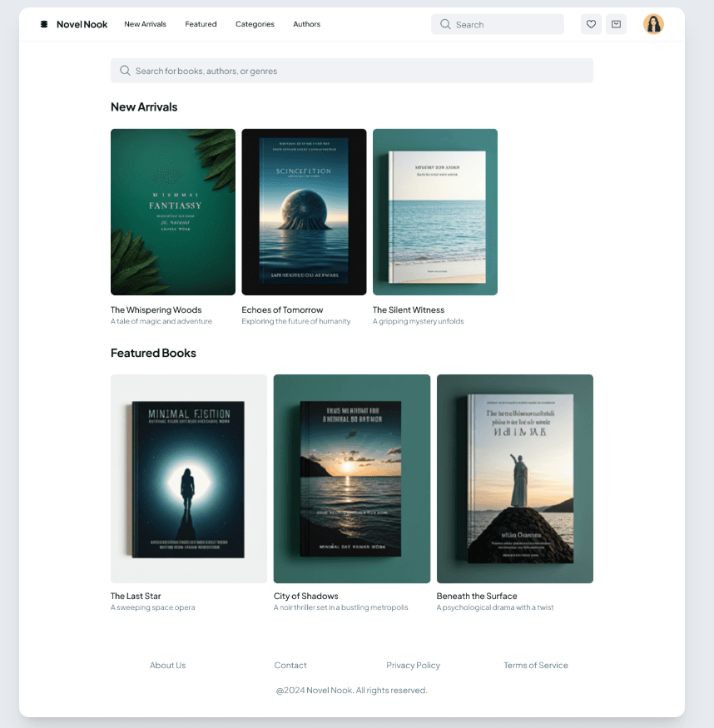Click the magnifier in the large search bar
The width and height of the screenshot is (714, 728).
point(125,71)
